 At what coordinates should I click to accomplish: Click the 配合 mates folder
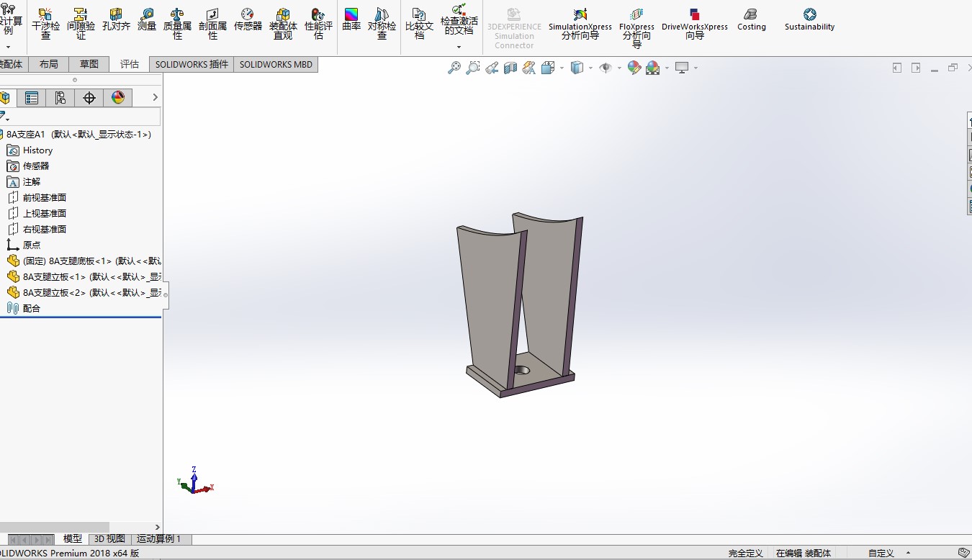32,308
